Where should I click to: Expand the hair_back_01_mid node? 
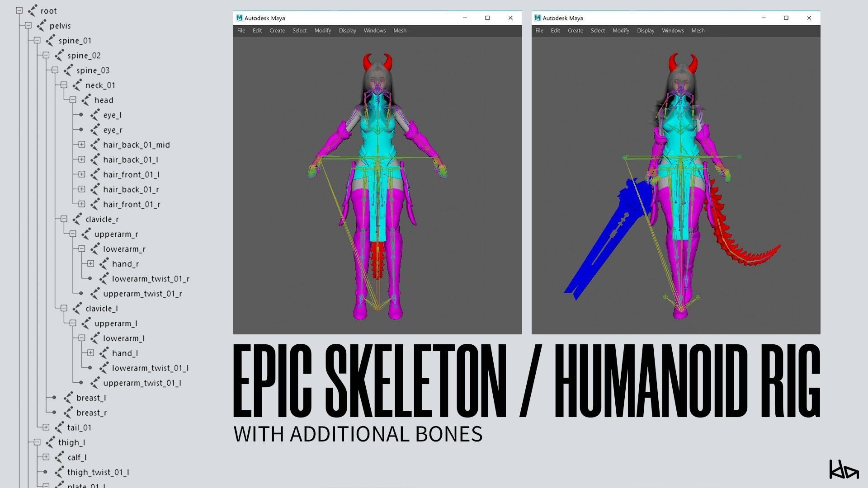(81, 145)
